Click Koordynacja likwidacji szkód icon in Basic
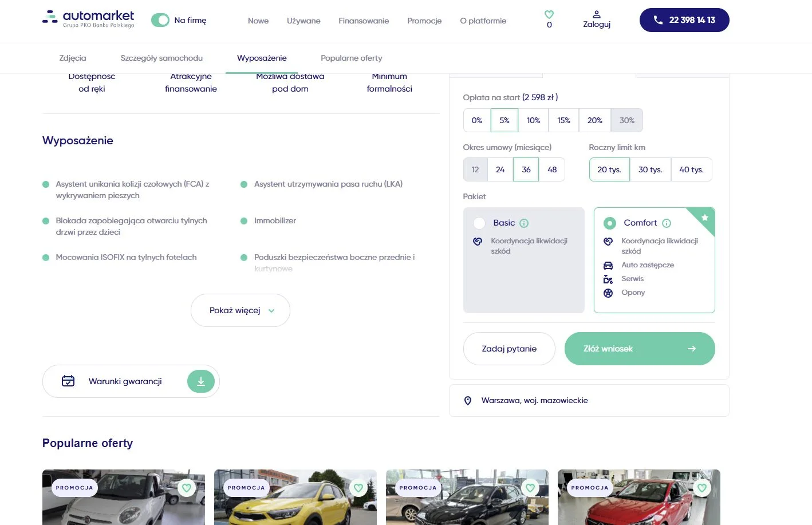The height and width of the screenshot is (525, 812). point(478,242)
